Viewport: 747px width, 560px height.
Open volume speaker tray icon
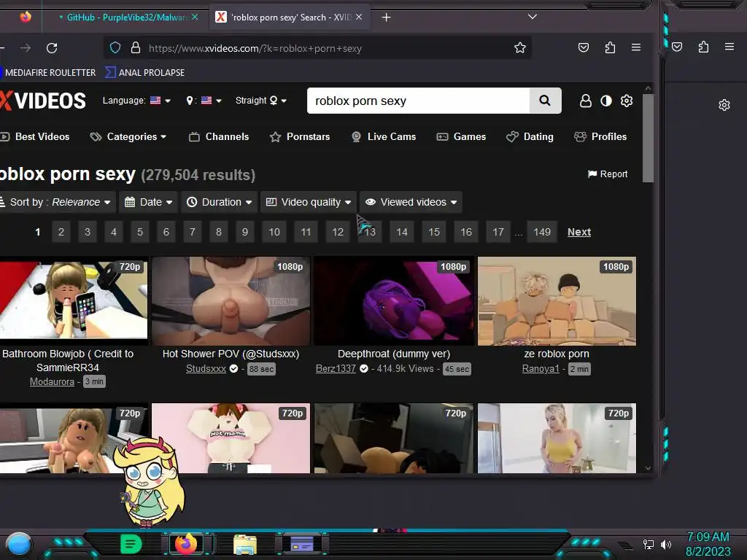[x=666, y=544]
